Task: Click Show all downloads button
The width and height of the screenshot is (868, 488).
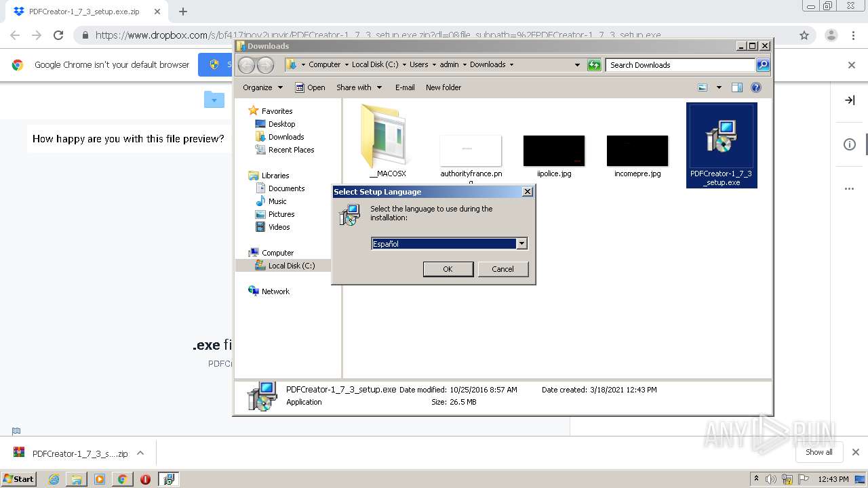Action: coord(819,452)
